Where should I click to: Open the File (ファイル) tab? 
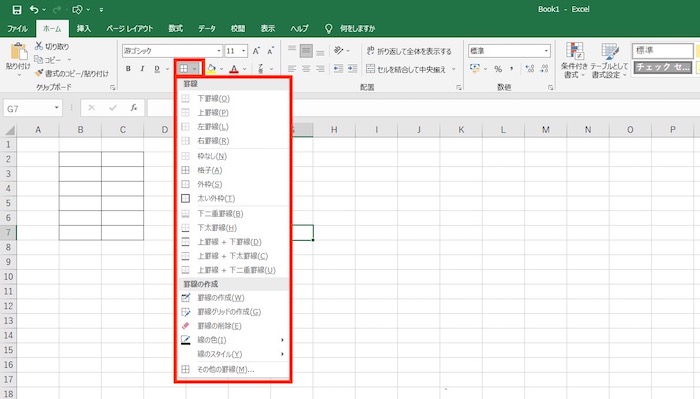(17, 29)
